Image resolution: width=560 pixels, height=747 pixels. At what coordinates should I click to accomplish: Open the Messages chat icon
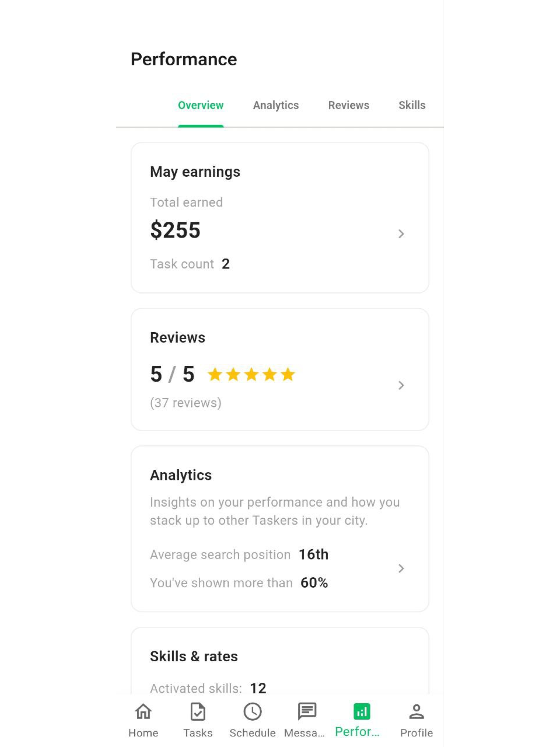click(x=307, y=711)
